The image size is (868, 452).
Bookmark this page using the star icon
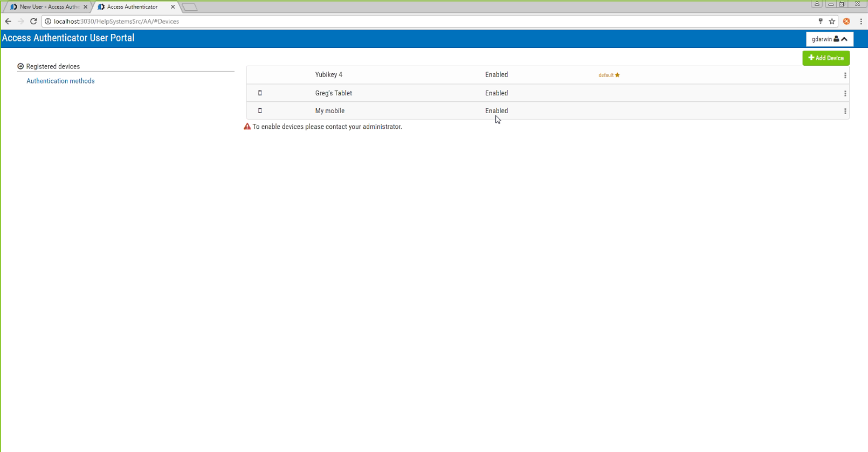click(832, 22)
